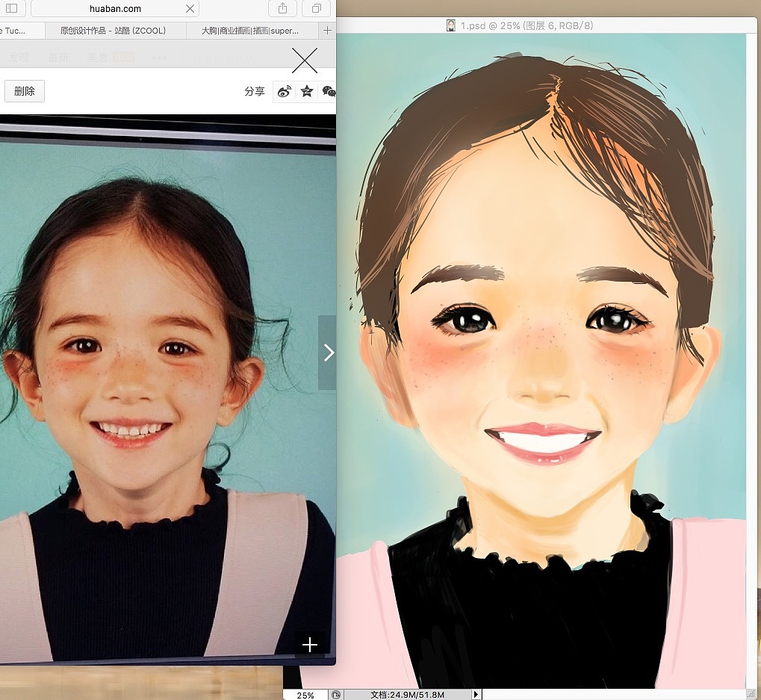The height and width of the screenshot is (700, 761).
Task: Click the Photoshop title '1.psd @ 25%'
Action: [x=527, y=25]
